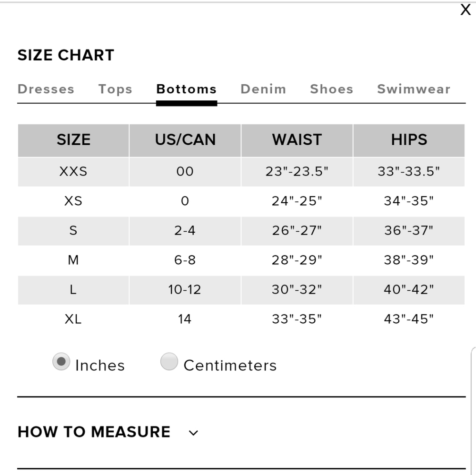Click the HIPS column header
Image resolution: width=476 pixels, height=475 pixels.
(x=409, y=139)
